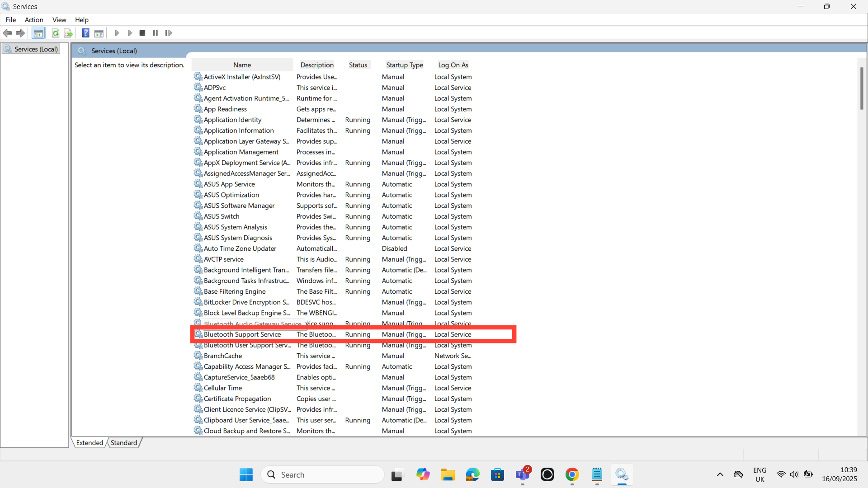Click the Restart Service toolbar icon
868x488 pixels.
pos(169,33)
